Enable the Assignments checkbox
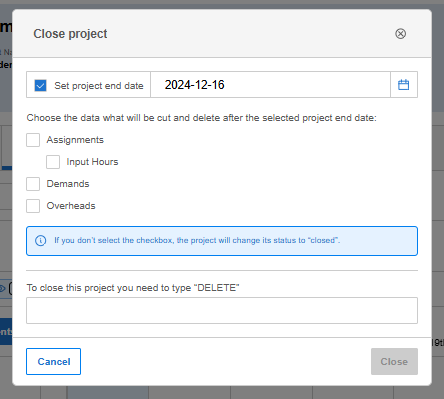This screenshot has width=444, height=399. point(33,140)
